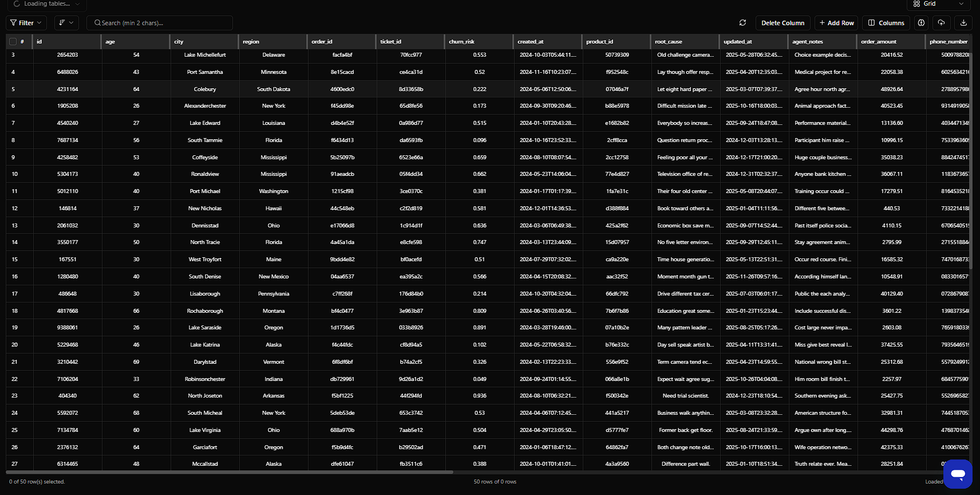Image resolution: width=980 pixels, height=495 pixels.
Task: Click the Add Row button
Action: pyautogui.click(x=836, y=23)
